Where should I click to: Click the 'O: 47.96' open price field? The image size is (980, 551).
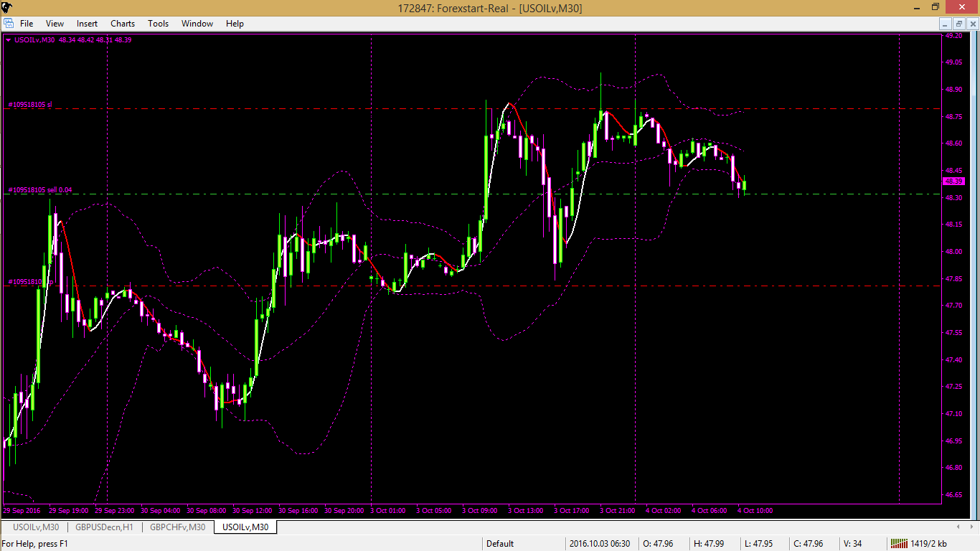tap(658, 544)
